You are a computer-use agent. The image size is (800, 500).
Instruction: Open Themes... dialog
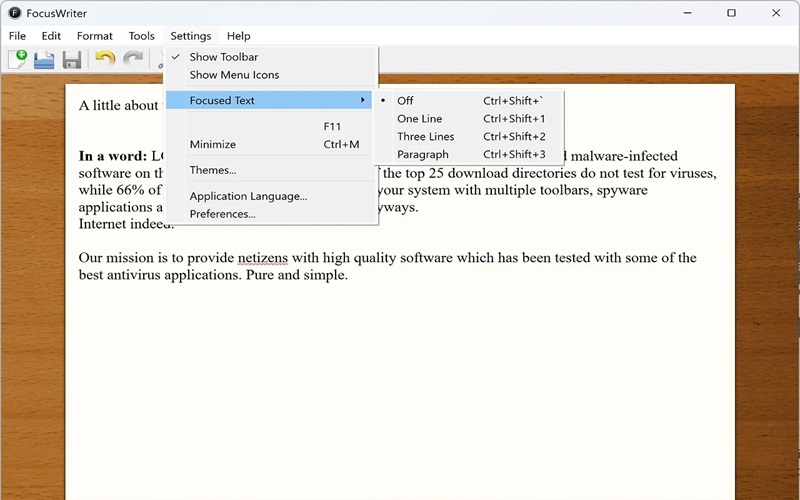271,170
